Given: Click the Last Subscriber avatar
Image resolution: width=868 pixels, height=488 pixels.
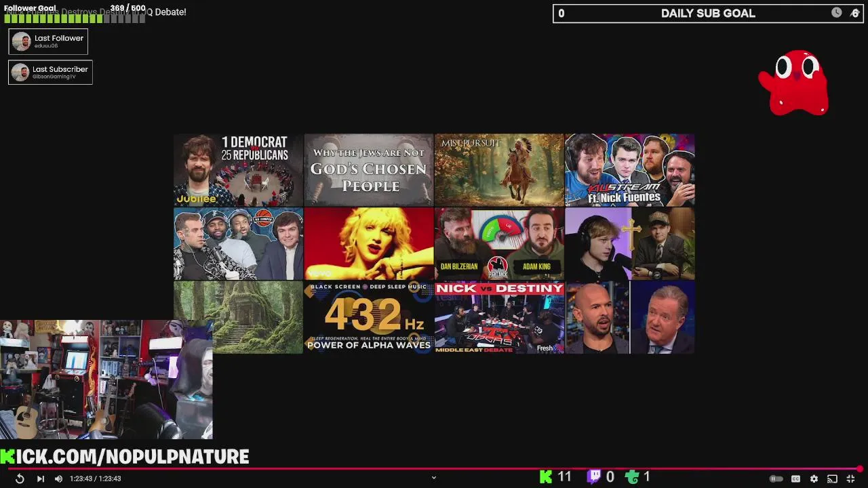Looking at the screenshot, I should [20, 72].
